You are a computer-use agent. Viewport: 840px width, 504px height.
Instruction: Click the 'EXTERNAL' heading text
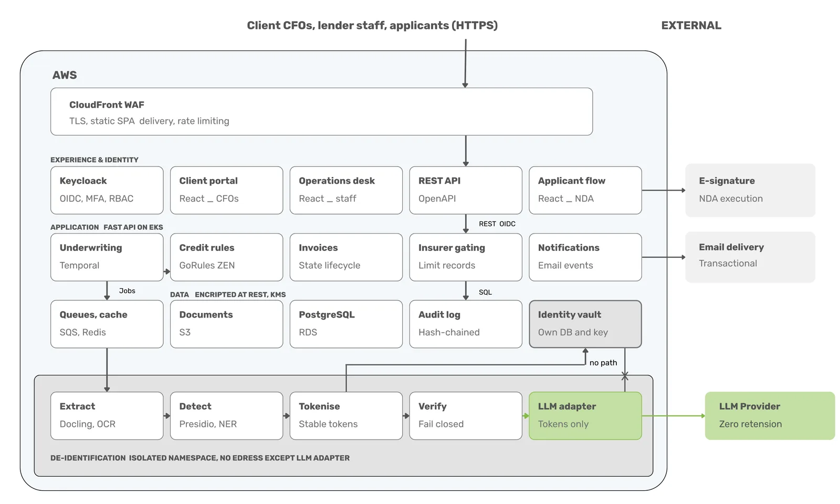pos(691,25)
